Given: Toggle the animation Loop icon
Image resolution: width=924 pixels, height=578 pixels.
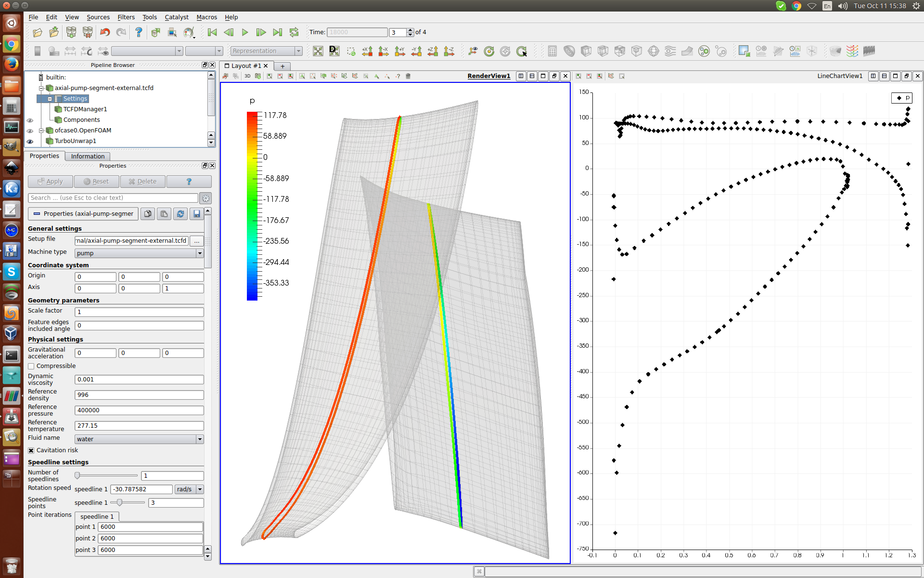Looking at the screenshot, I should tap(294, 33).
